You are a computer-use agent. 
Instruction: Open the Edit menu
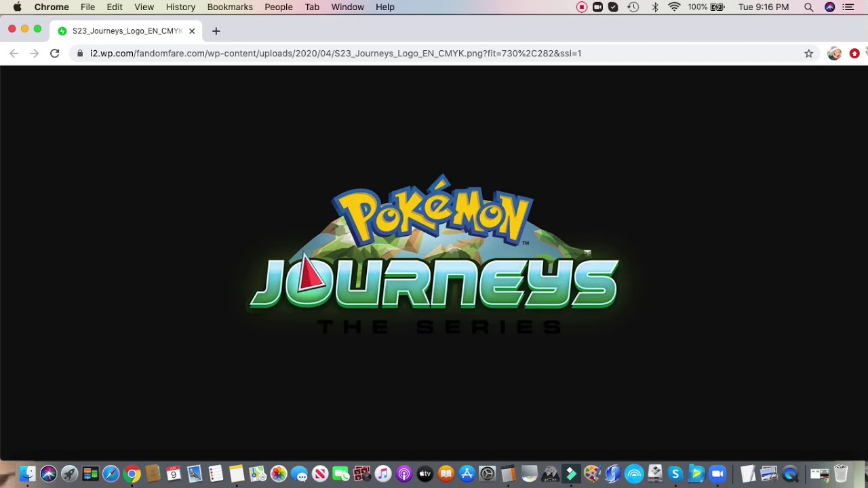coord(115,7)
